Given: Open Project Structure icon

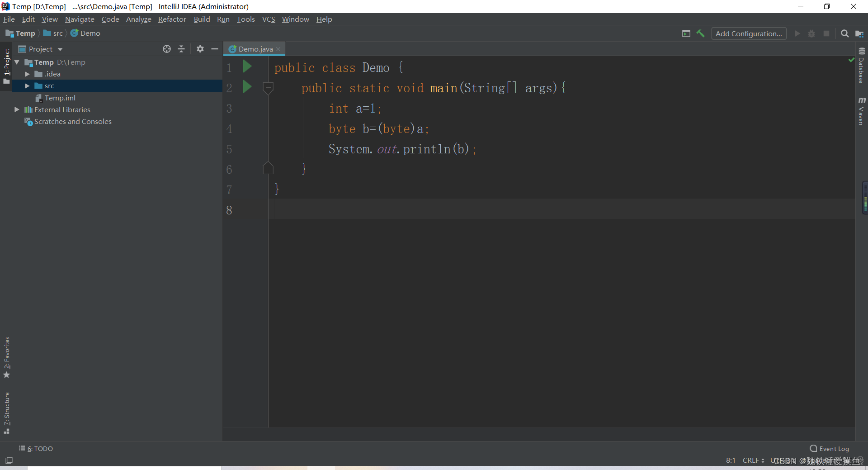Looking at the screenshot, I should coord(859,33).
